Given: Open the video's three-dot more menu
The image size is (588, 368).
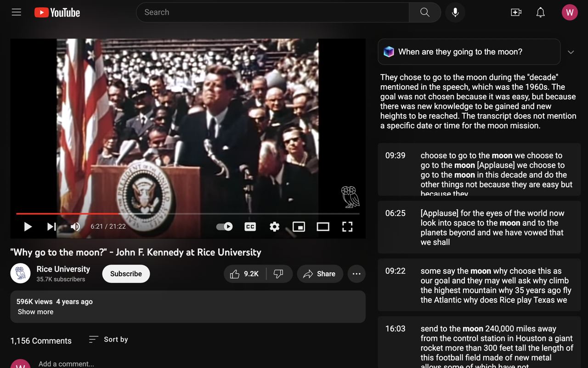Looking at the screenshot, I should (356, 274).
